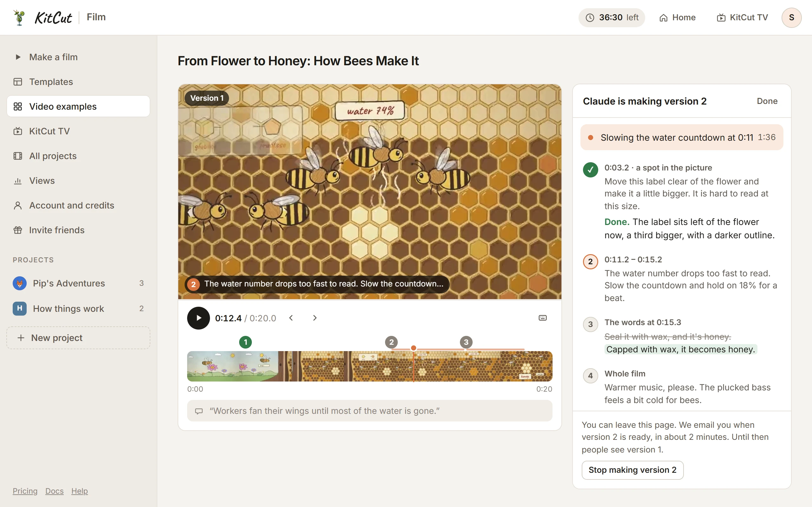The width and height of the screenshot is (812, 507).
Task: Click timeline marker 1 above filmstrip
Action: (245, 342)
